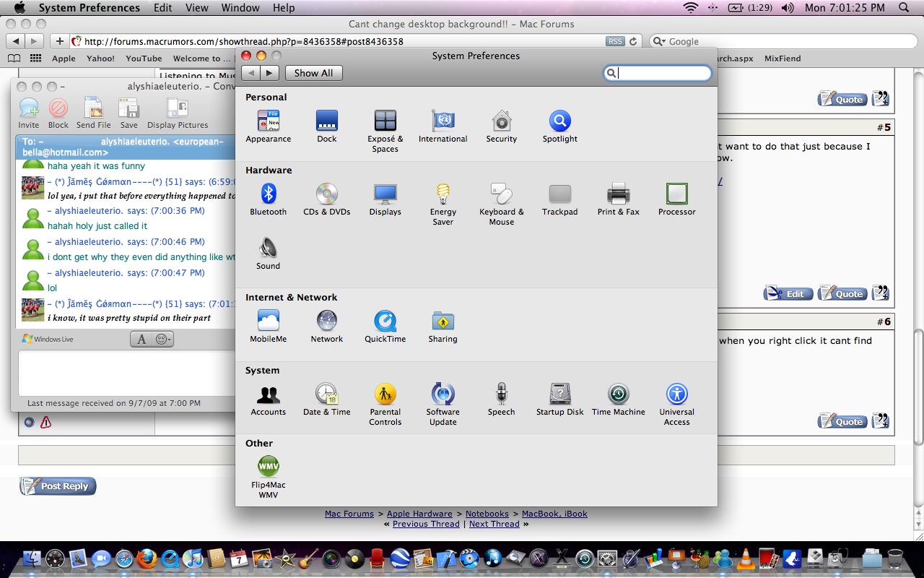Open the Help menu
Screen dimensions: 924x578
(284, 8)
